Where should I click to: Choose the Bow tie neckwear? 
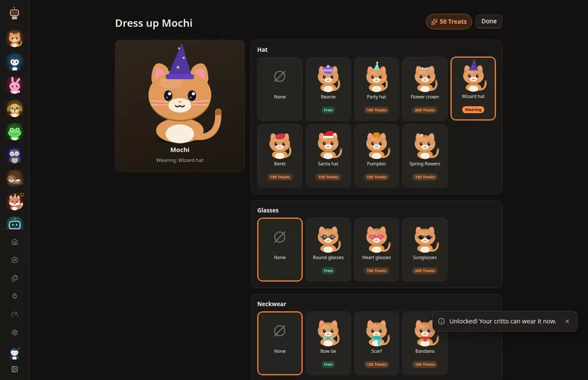pyautogui.click(x=328, y=343)
